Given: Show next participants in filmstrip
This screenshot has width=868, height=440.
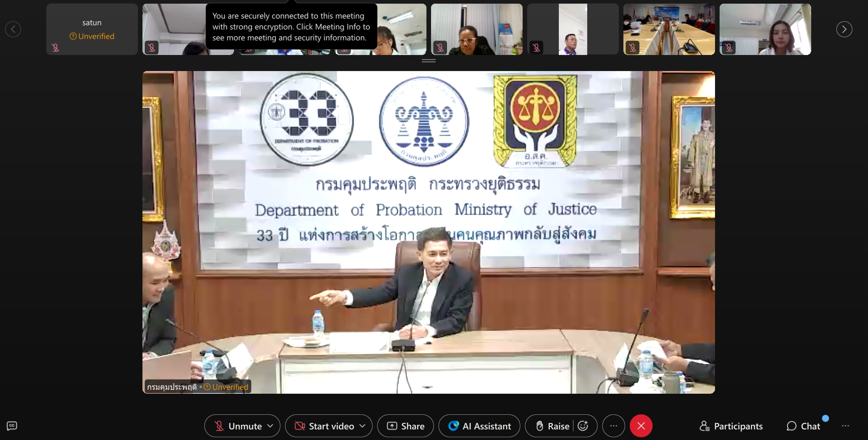Looking at the screenshot, I should pos(844,29).
